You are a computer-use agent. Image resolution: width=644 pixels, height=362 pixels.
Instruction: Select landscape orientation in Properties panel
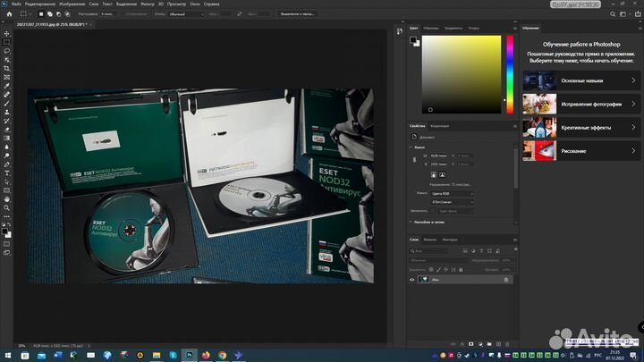click(x=444, y=174)
